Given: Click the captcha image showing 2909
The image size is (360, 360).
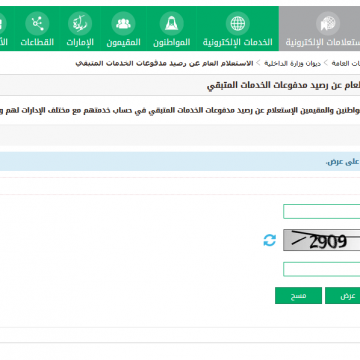Looking at the screenshot, I should click(x=322, y=240).
